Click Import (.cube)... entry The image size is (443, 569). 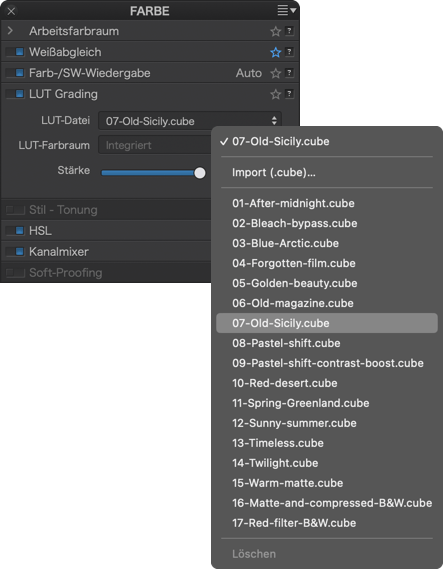[x=274, y=172]
